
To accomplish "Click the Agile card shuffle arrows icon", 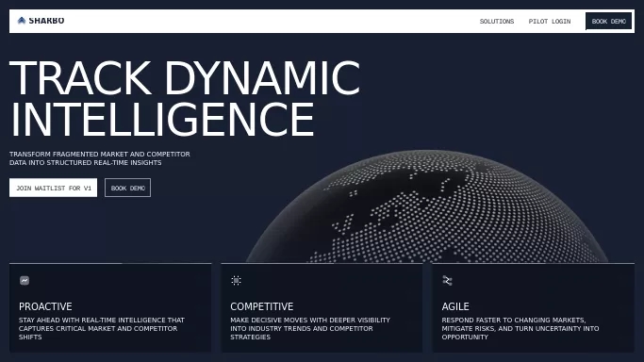I will (x=447, y=281).
